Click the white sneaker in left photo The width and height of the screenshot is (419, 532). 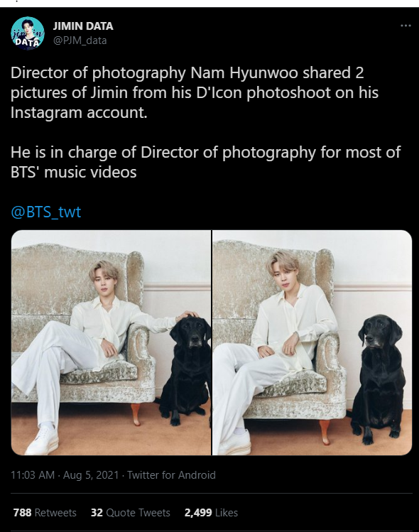coord(43,440)
